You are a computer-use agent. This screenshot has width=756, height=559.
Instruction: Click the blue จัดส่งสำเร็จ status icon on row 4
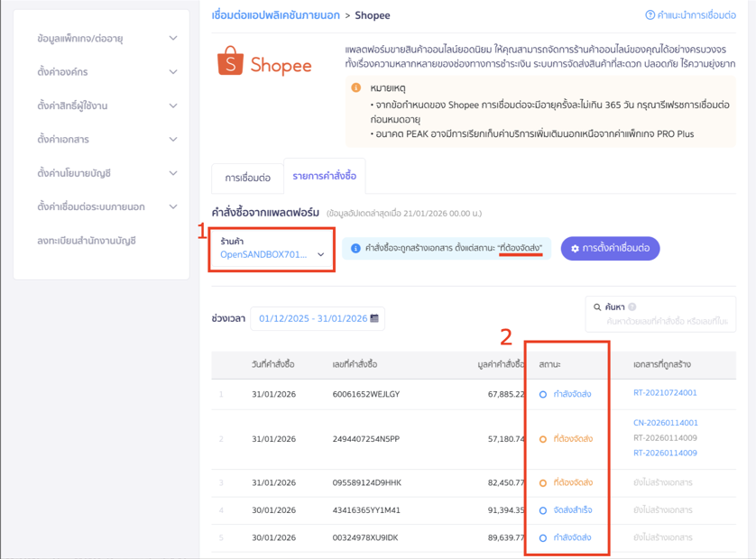[x=544, y=509]
